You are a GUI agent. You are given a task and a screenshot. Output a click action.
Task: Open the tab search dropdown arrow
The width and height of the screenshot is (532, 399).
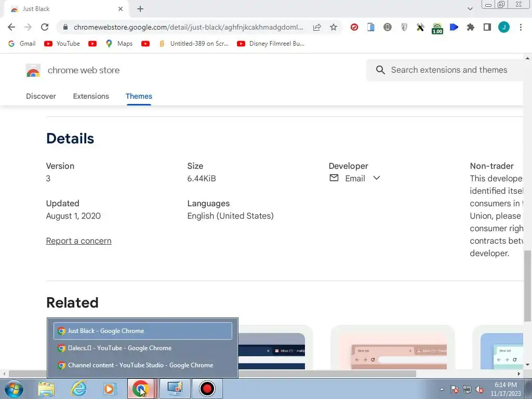(x=470, y=9)
